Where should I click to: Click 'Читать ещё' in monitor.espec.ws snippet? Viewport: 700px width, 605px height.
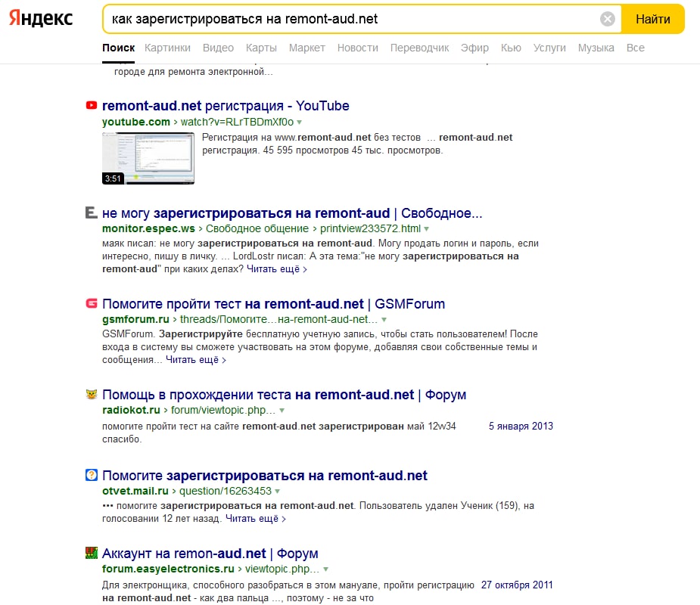277,269
